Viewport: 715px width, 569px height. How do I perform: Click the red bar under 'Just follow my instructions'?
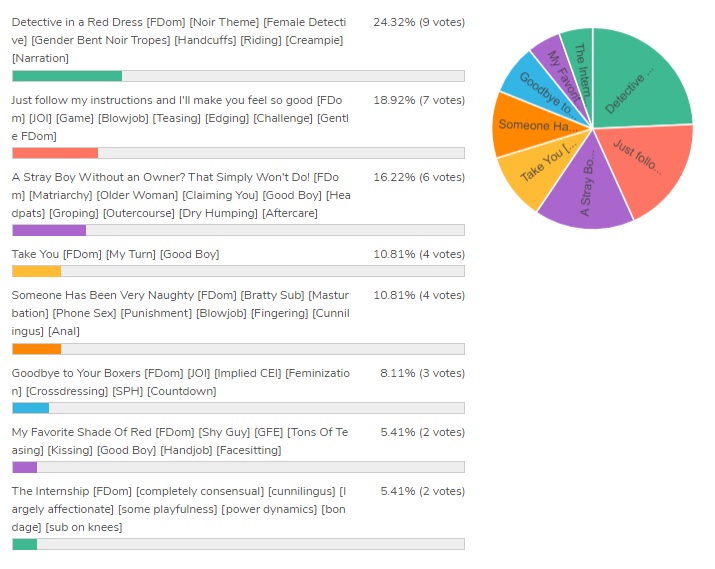pyautogui.click(x=55, y=153)
